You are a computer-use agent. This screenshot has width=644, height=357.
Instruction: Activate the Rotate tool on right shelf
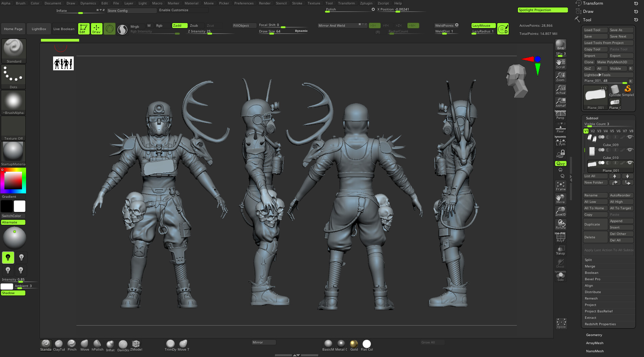click(x=561, y=223)
